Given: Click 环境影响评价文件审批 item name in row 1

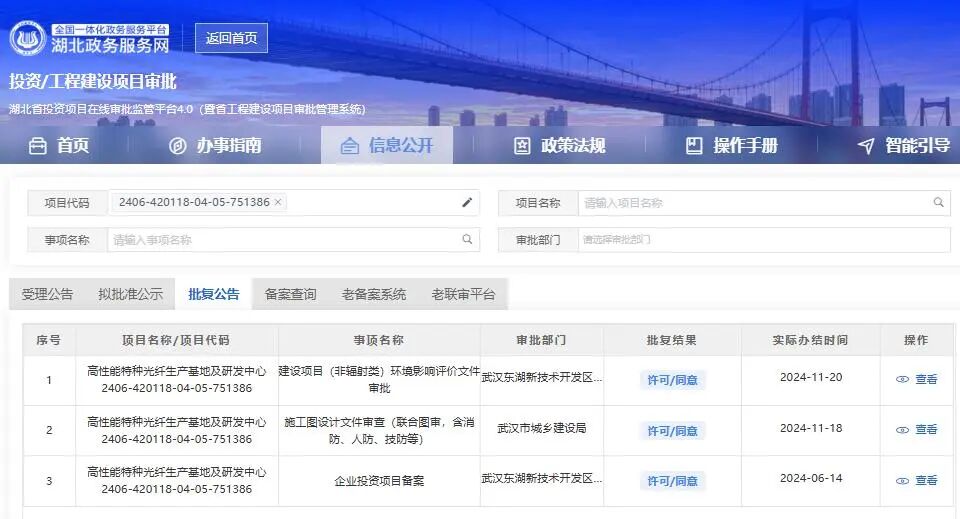Looking at the screenshot, I should click(379, 379).
